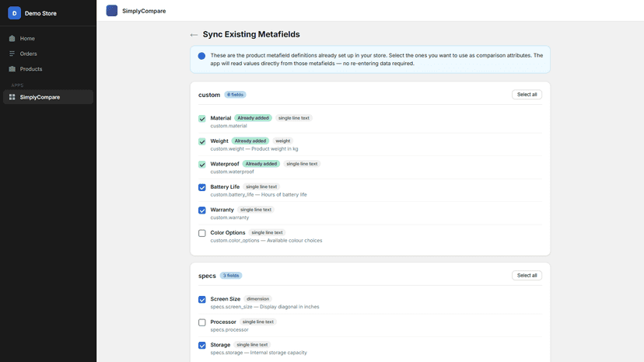
Task: Click the Warranty field label
Action: click(222, 210)
